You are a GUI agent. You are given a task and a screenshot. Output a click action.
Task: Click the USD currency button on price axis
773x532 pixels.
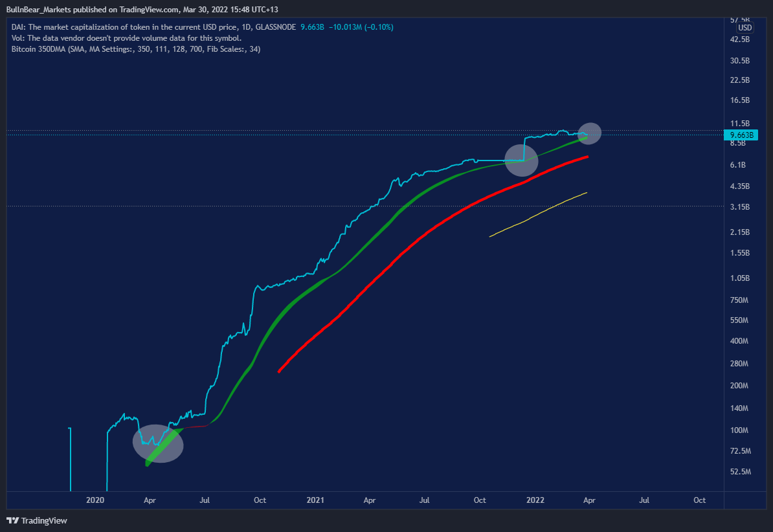click(745, 28)
